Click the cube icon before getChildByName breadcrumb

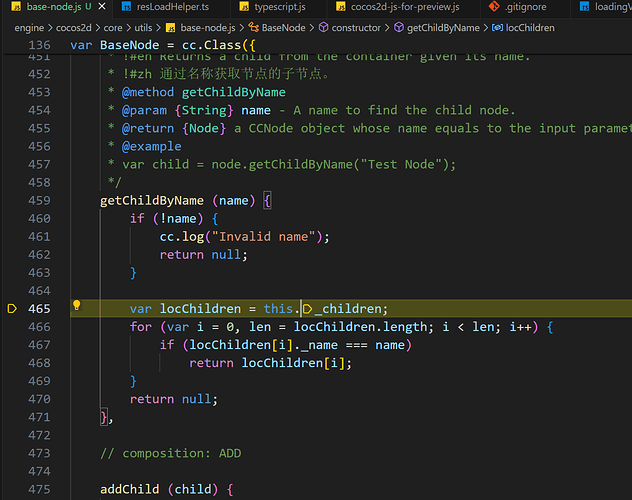(399, 27)
